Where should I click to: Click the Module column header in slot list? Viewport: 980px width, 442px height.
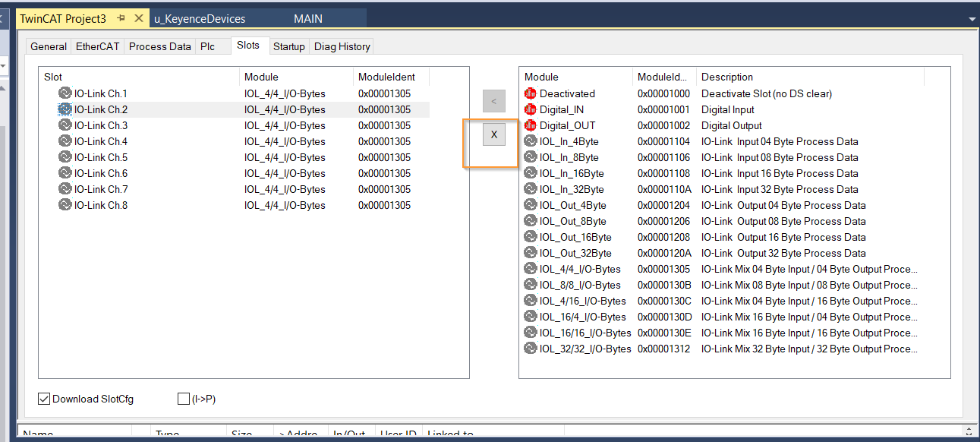click(296, 77)
